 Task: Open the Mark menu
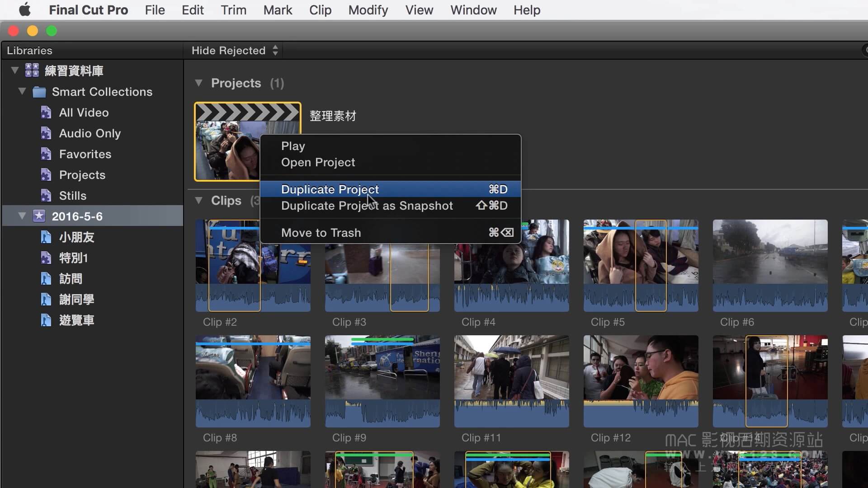click(x=278, y=10)
